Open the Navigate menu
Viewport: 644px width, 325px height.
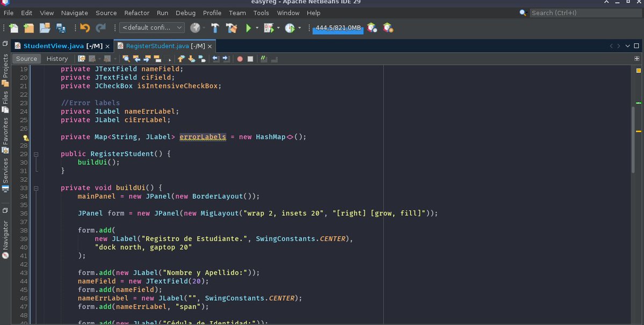point(74,13)
